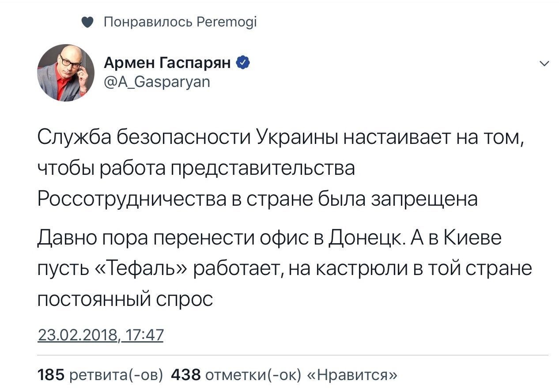The width and height of the screenshot is (559, 392).
Task: Click the retweet count number 185
Action: pyautogui.click(x=52, y=375)
